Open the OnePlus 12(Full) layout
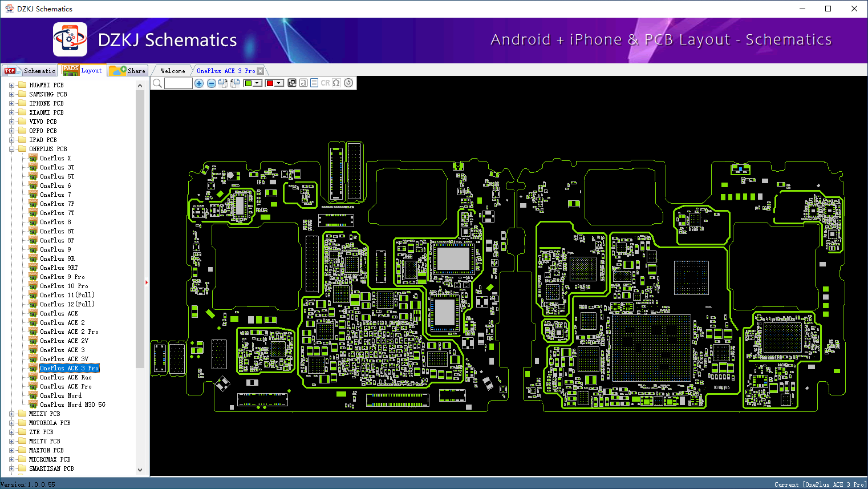Screen dimensions: 868x489 tap(67, 304)
